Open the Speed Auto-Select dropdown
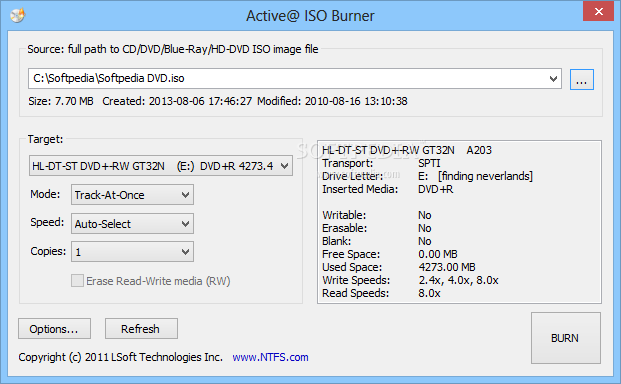 (132, 224)
